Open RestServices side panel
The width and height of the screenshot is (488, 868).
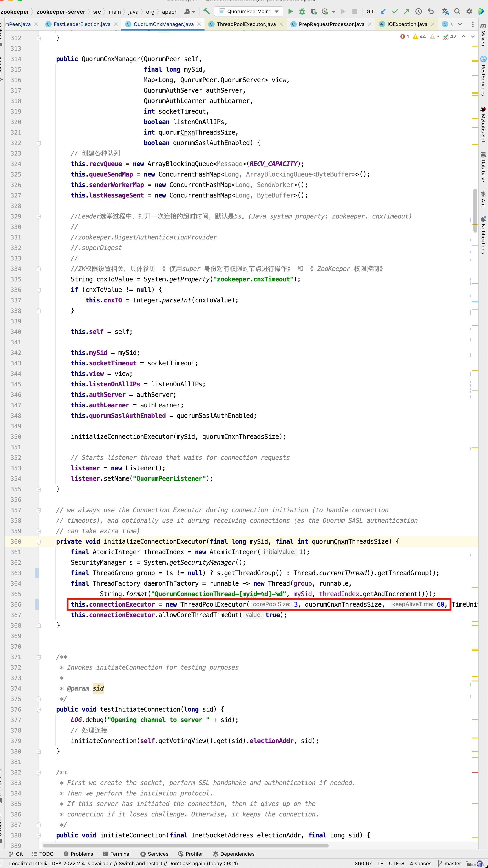coord(483,76)
